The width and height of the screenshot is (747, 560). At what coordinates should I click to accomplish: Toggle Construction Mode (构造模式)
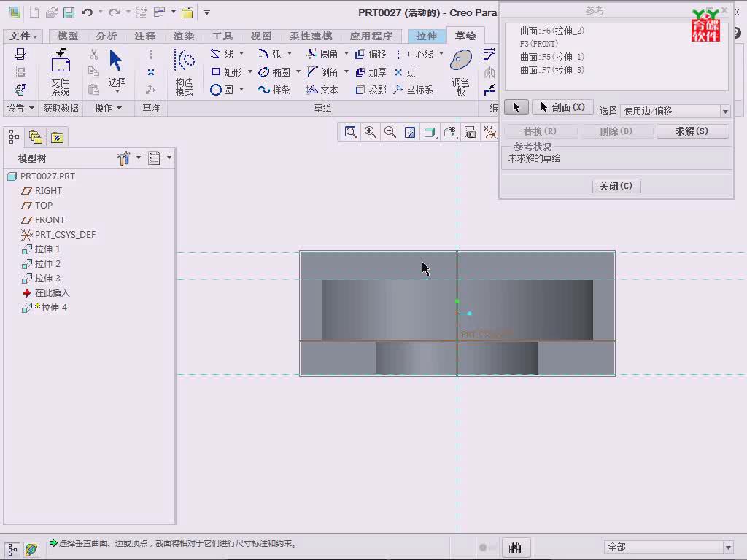pos(184,71)
